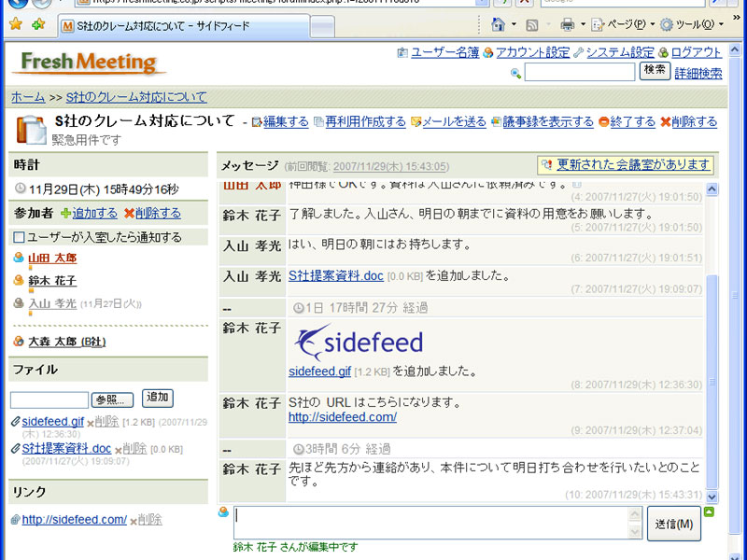747x560 pixels.
Task: Click the Add to Favorites icon
Action: coord(38,24)
